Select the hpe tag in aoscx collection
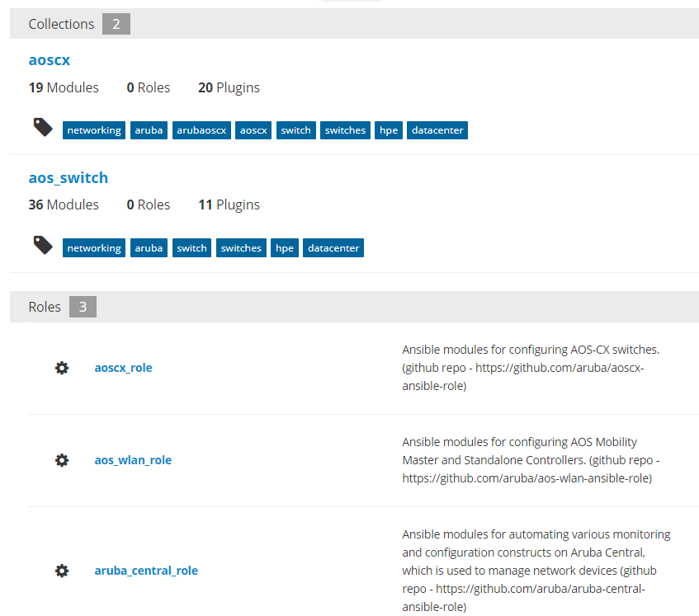Image resolution: width=699 pixels, height=616 pixels. [x=389, y=130]
